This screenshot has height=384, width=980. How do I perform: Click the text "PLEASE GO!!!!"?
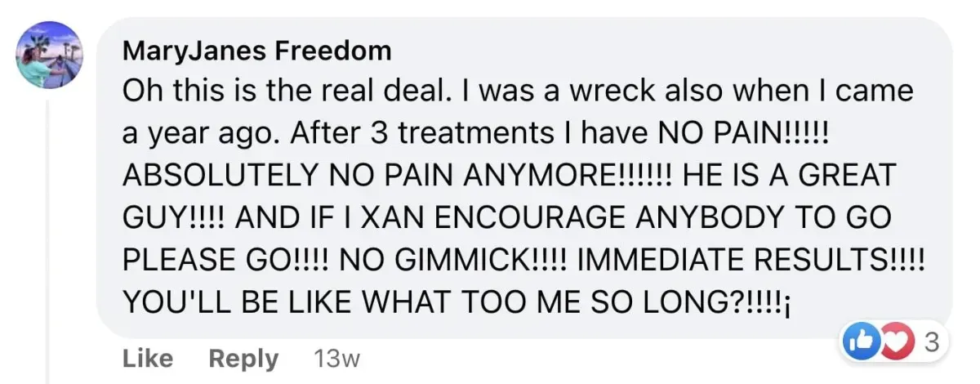(226, 257)
